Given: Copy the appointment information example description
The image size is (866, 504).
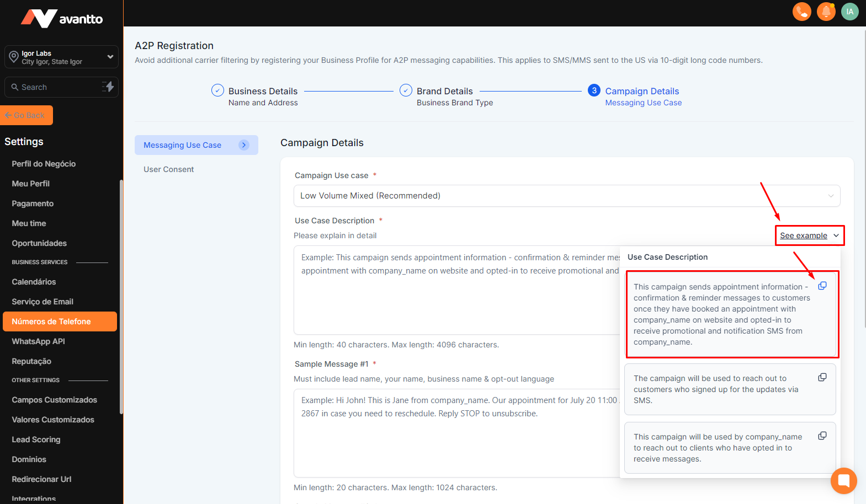Looking at the screenshot, I should (x=822, y=286).
